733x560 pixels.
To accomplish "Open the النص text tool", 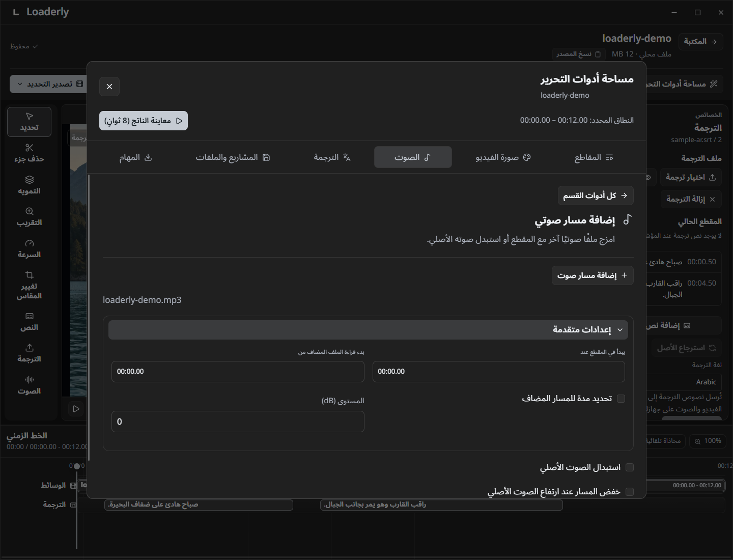I will [29, 322].
